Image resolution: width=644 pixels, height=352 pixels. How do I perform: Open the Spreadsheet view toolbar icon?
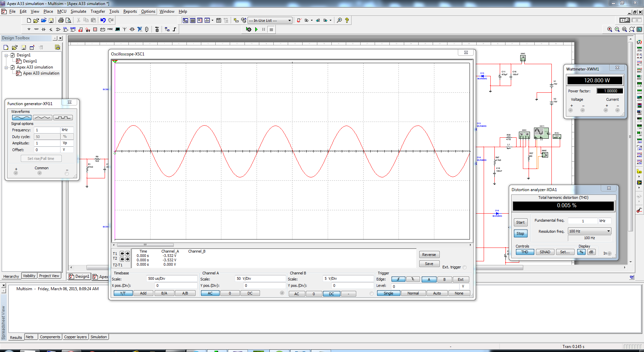pyautogui.click(x=193, y=20)
